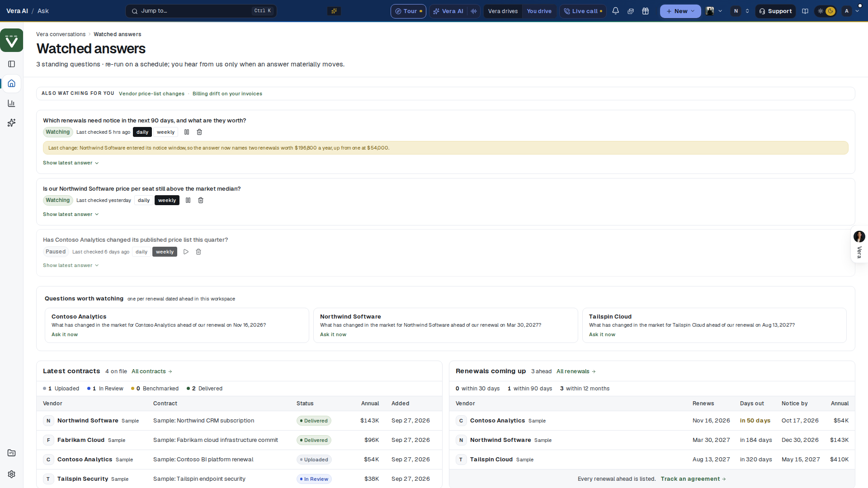The image size is (868, 488).
Task: Go to Vera conversations breadcrumb
Action: point(61,34)
